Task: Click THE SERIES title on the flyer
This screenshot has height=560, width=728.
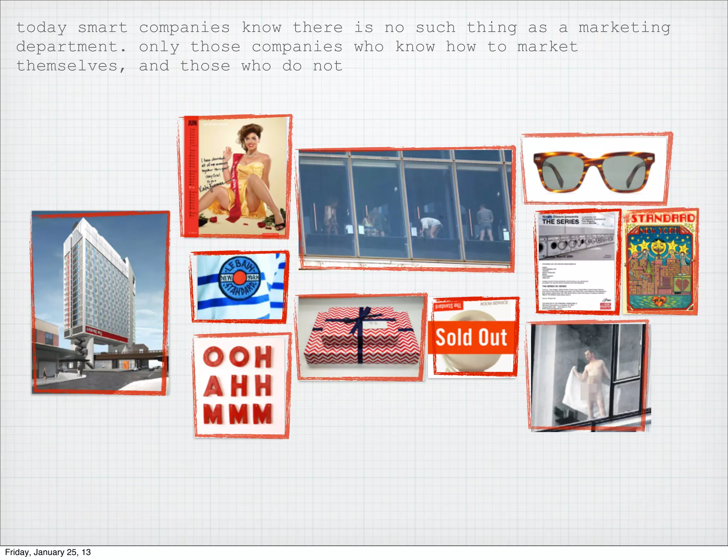Action: tap(561, 222)
